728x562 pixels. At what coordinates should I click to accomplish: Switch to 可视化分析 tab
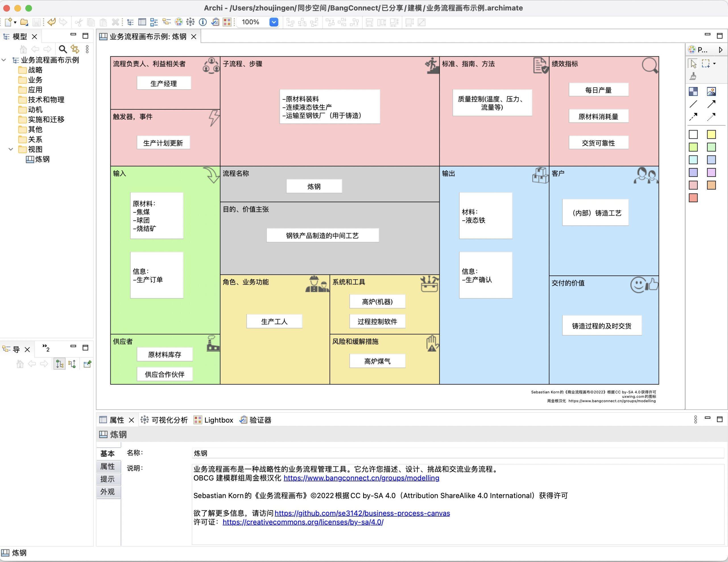(164, 420)
